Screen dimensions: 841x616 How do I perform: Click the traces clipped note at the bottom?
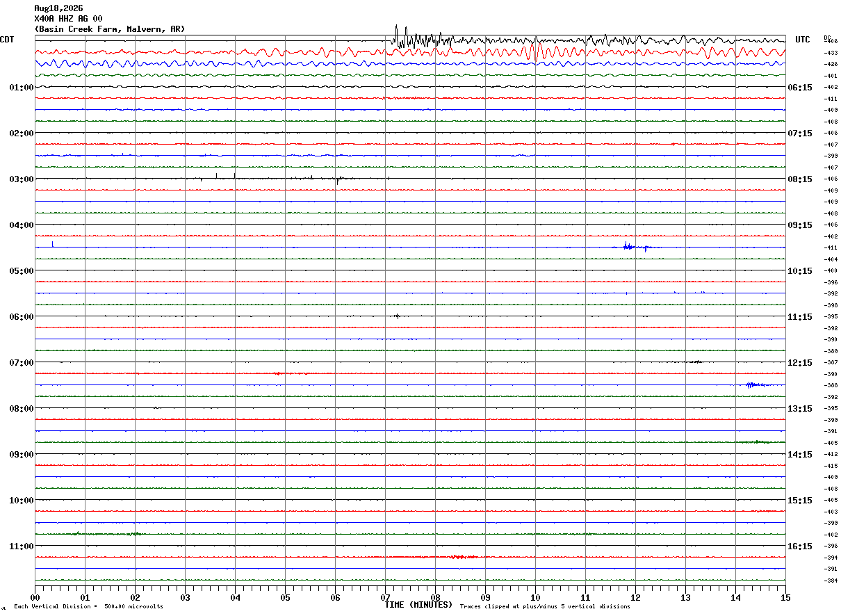coord(545,607)
